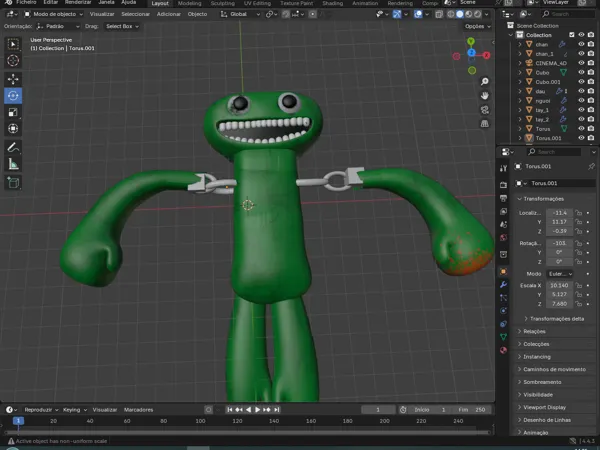Open the Euler rotation mode dropdown
This screenshot has height=450, width=600.
click(560, 274)
